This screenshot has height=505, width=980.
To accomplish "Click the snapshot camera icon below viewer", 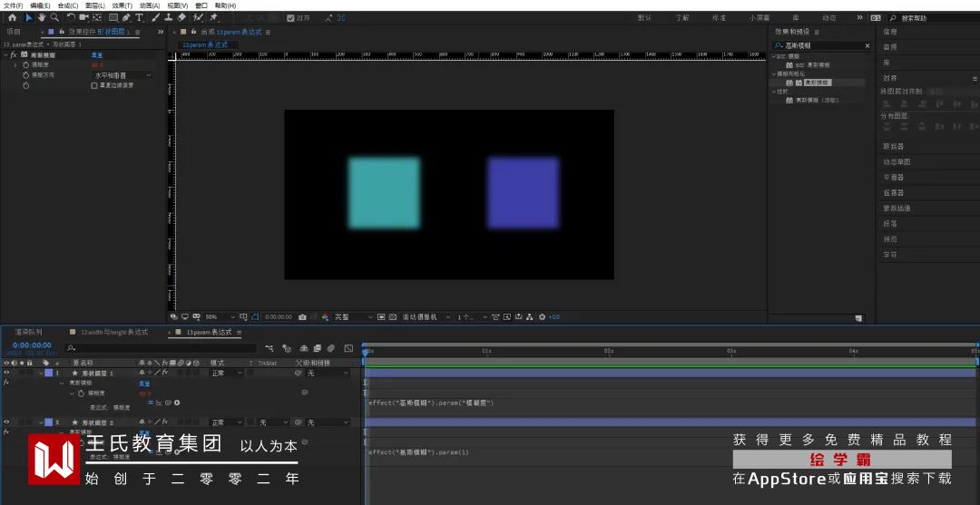I will (x=302, y=317).
